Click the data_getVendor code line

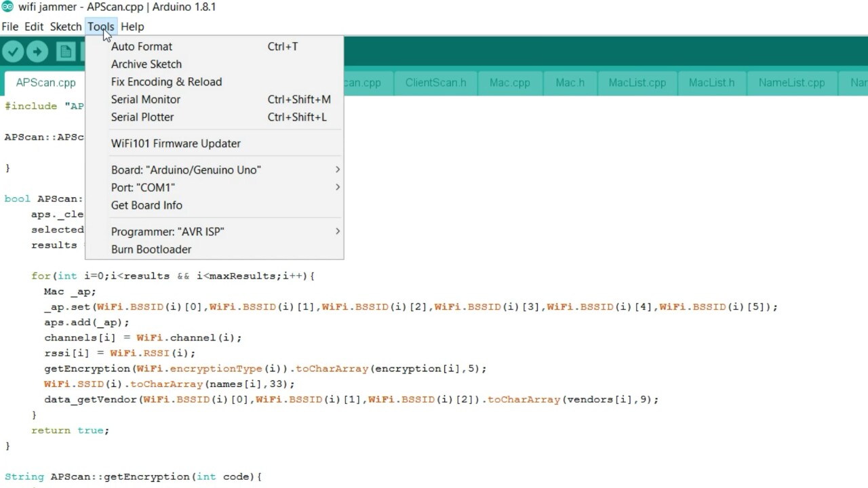click(351, 399)
